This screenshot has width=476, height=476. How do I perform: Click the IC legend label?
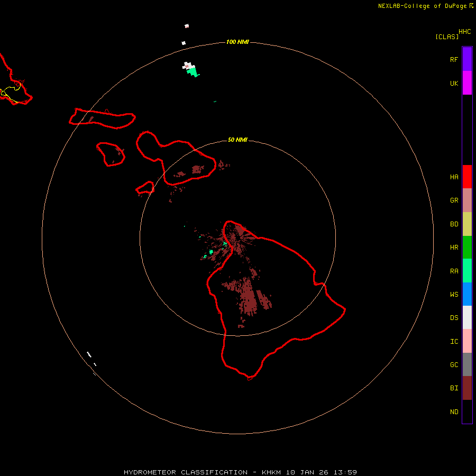click(x=454, y=342)
